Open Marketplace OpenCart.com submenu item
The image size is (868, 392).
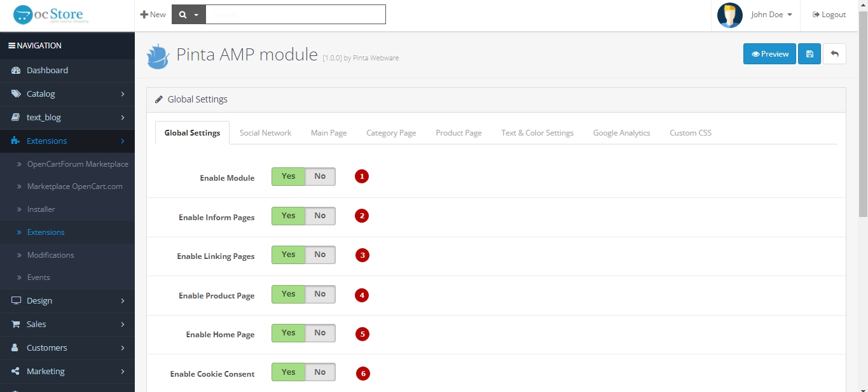74,186
